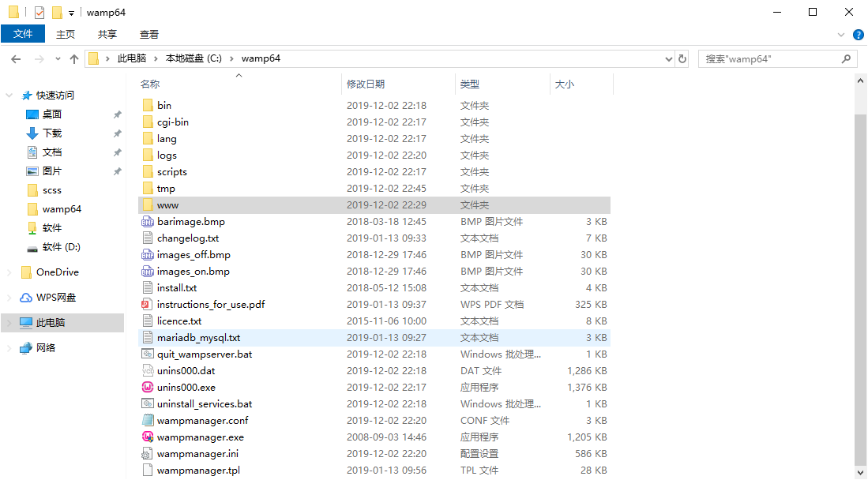Open the 文件 (File) menu
This screenshot has height=480, width=868.
click(x=23, y=34)
